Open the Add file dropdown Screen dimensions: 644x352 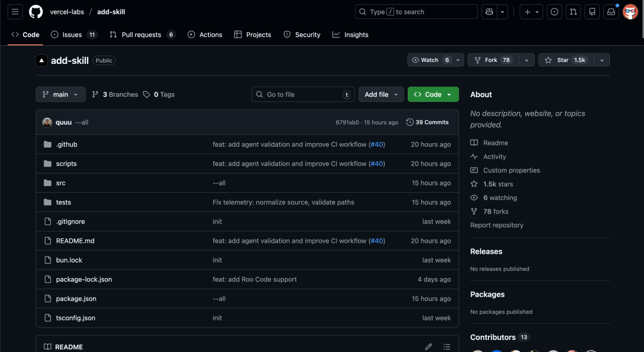click(381, 94)
